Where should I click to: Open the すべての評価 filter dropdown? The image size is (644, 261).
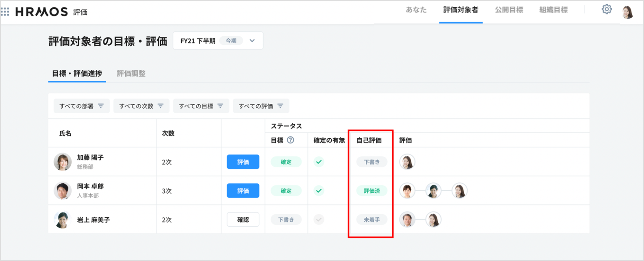point(261,106)
